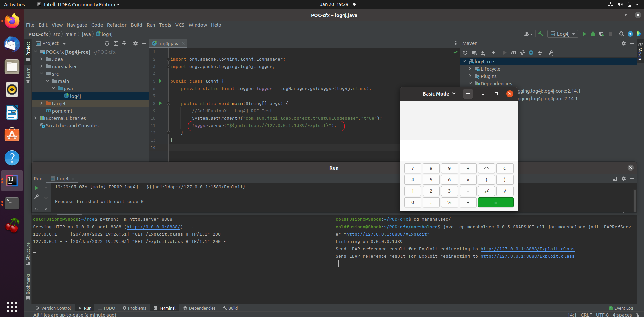The height and width of the screenshot is (317, 644).
Task: Open Problems tool window
Action: pos(134,308)
